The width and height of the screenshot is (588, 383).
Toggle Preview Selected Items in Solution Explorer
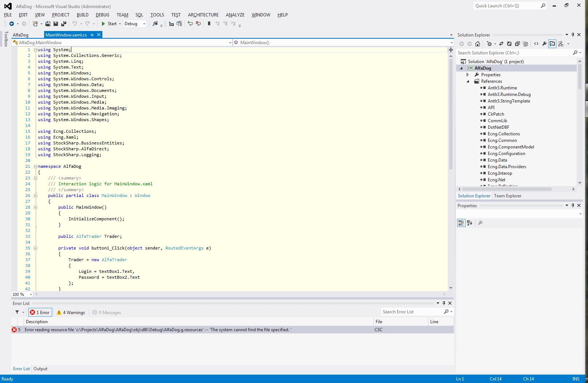[x=552, y=44]
